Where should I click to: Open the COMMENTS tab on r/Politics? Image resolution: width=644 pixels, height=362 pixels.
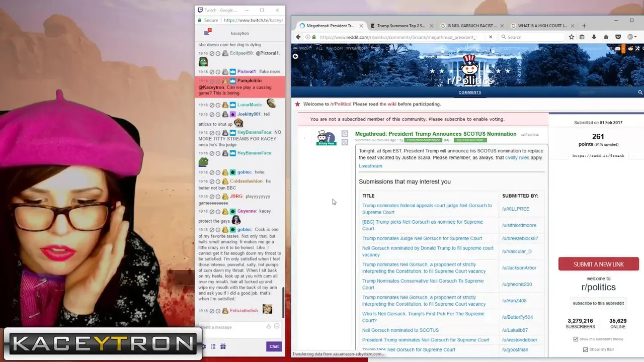(470, 93)
